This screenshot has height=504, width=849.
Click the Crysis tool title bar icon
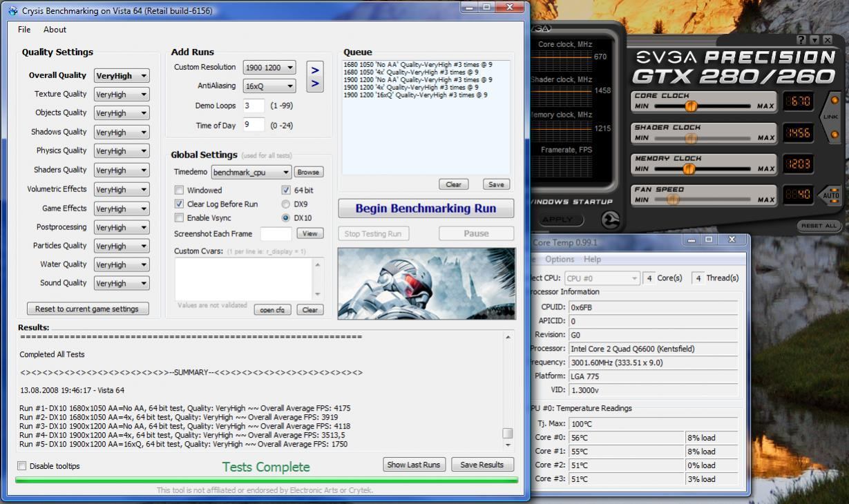coord(12,11)
